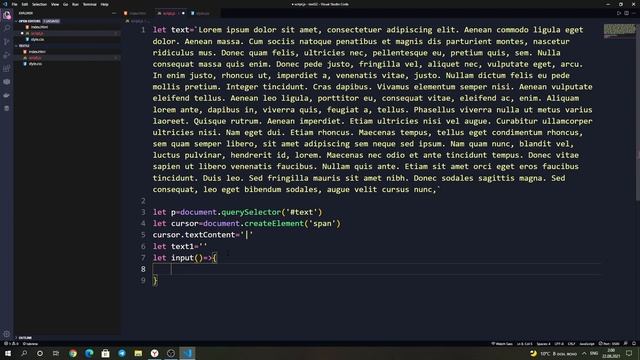640x360 pixels.
Task: Select script.js in Open Editors list
Action: (x=37, y=33)
